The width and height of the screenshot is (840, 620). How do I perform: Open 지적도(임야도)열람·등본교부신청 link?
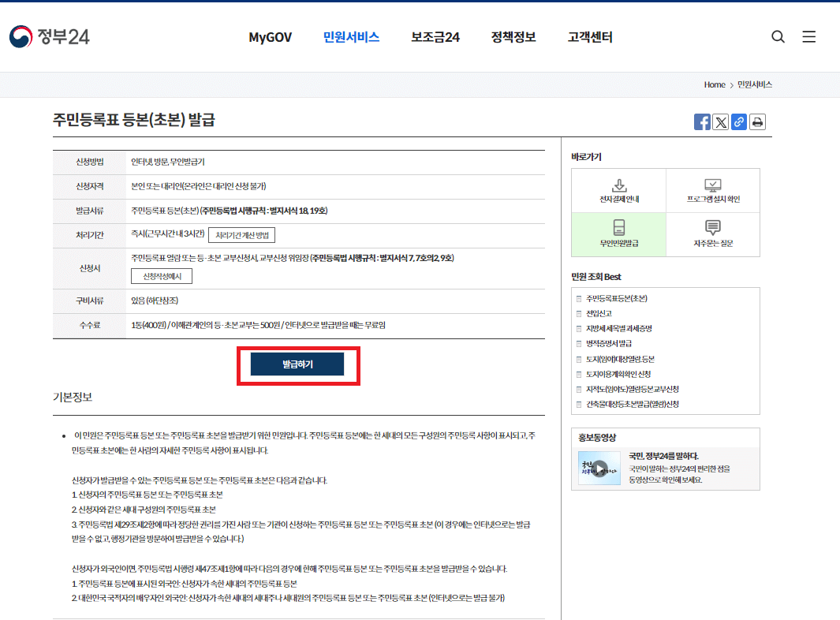632,389
